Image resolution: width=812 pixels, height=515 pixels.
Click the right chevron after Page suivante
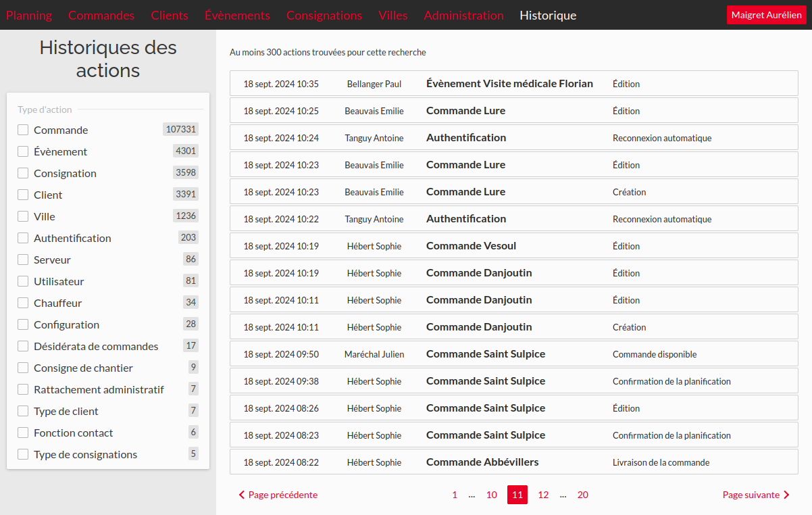[786, 495]
